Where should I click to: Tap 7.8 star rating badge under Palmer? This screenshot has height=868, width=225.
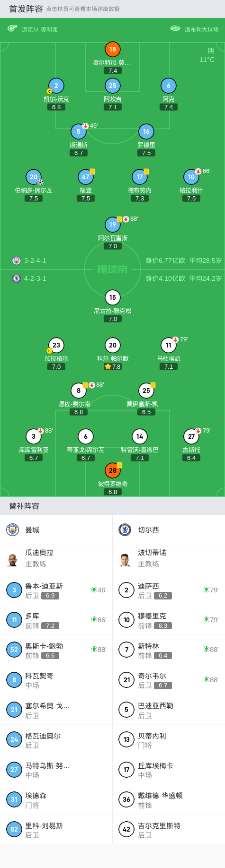(112, 366)
